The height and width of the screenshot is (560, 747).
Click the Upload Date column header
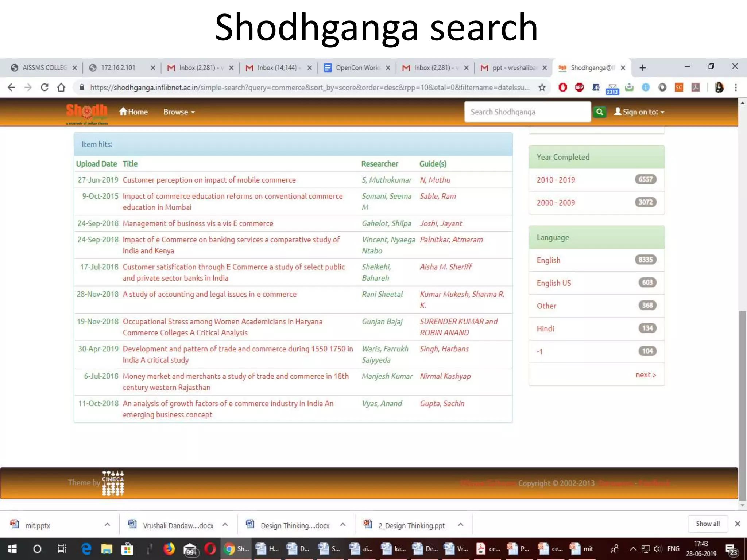[96, 164]
